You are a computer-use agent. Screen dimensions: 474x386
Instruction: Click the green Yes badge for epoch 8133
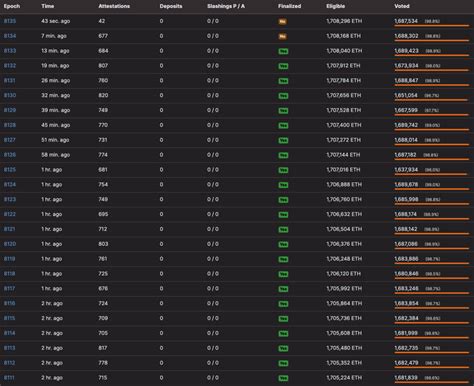coord(283,51)
